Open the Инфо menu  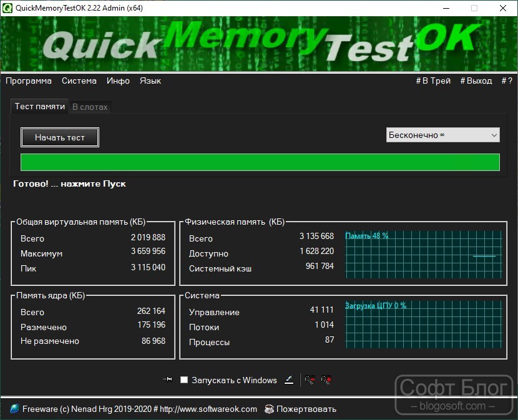point(118,81)
